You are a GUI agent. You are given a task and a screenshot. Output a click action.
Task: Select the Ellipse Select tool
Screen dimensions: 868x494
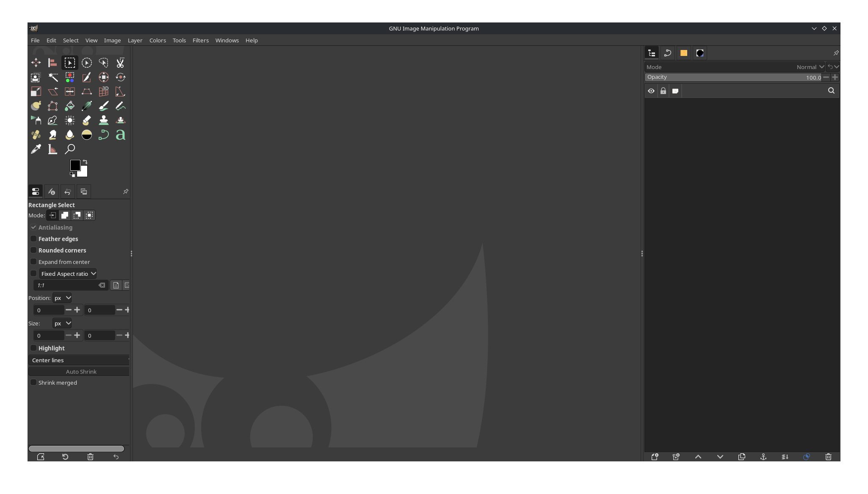point(87,63)
